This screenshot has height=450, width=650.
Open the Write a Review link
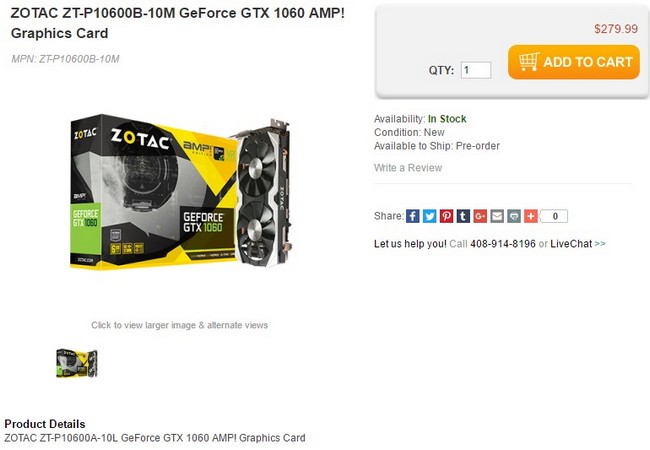[x=408, y=168]
